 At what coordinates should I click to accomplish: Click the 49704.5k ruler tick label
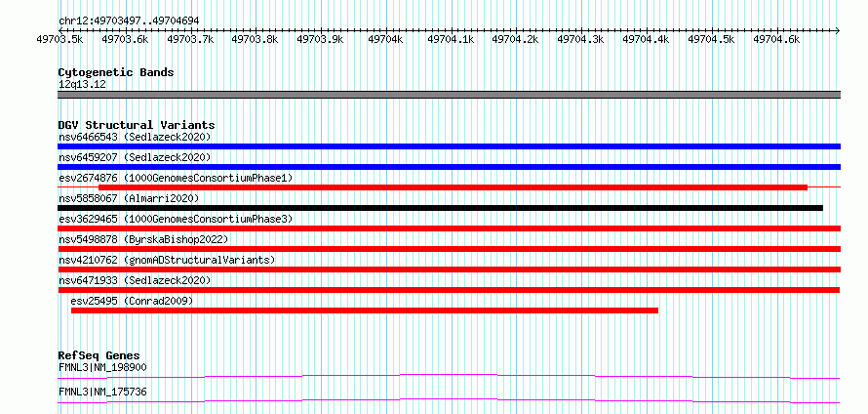point(711,39)
